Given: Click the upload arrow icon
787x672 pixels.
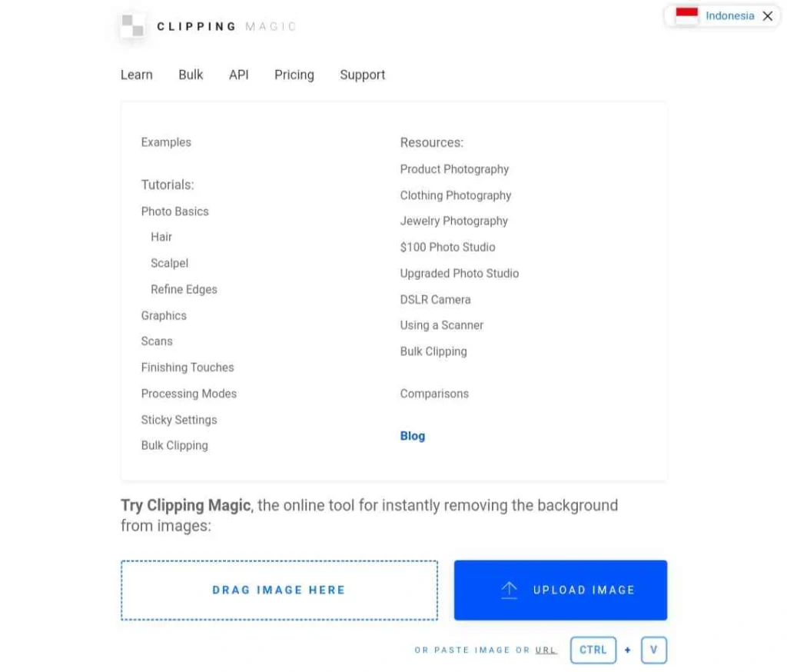Looking at the screenshot, I should point(509,590).
